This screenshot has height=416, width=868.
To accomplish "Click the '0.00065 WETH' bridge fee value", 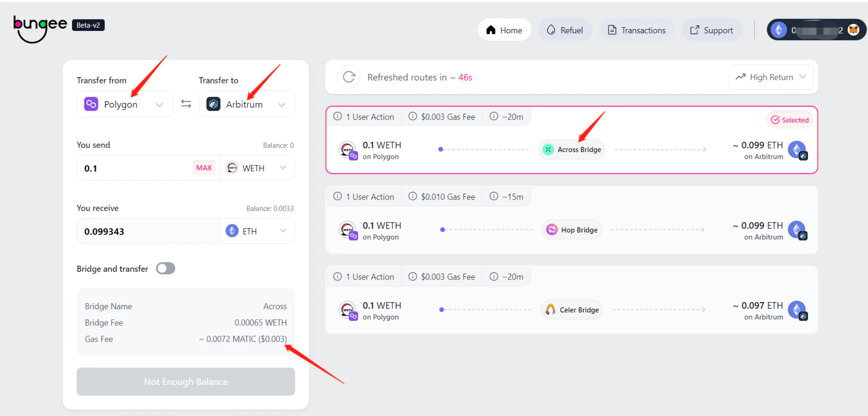I will click(x=260, y=323).
